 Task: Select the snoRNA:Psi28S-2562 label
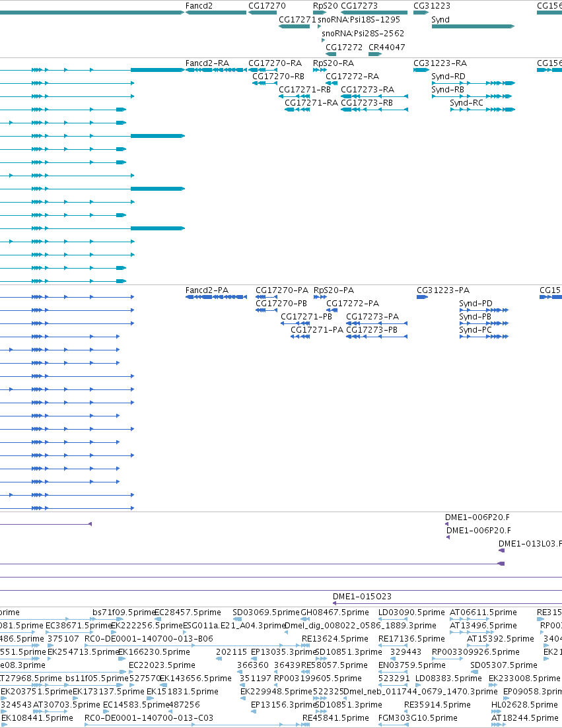[363, 34]
